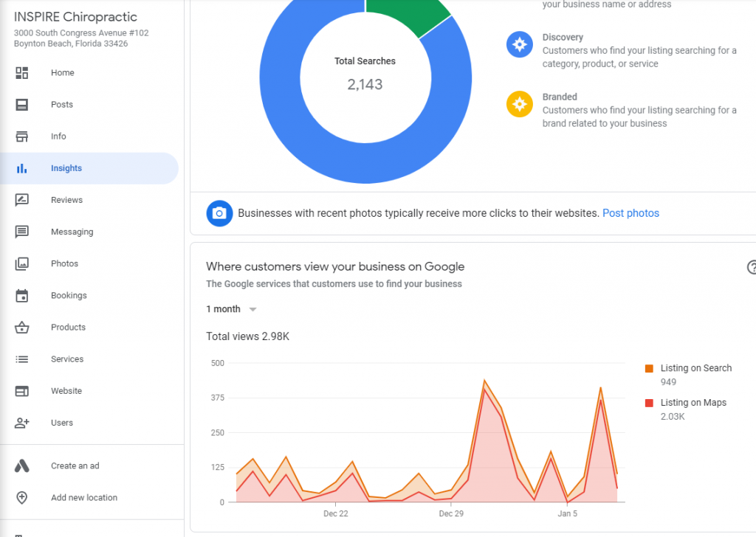Click the blue Discovery icon
This screenshot has width=756, height=537.
click(x=519, y=44)
